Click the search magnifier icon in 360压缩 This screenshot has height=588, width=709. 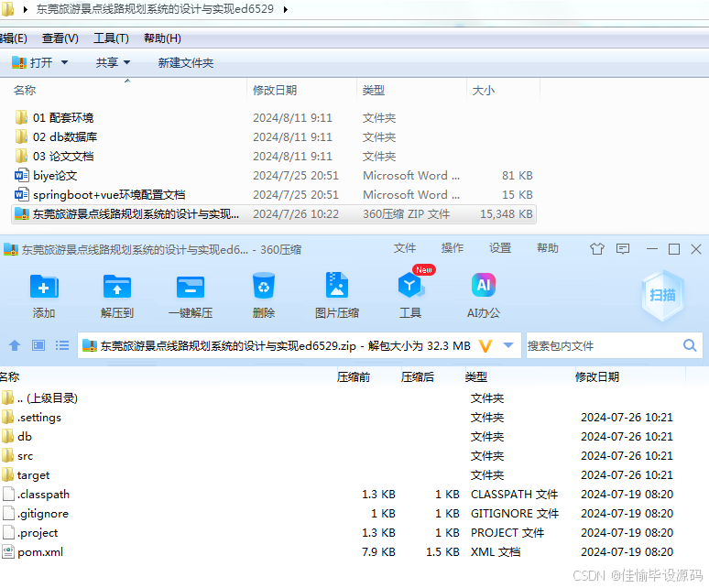click(690, 346)
